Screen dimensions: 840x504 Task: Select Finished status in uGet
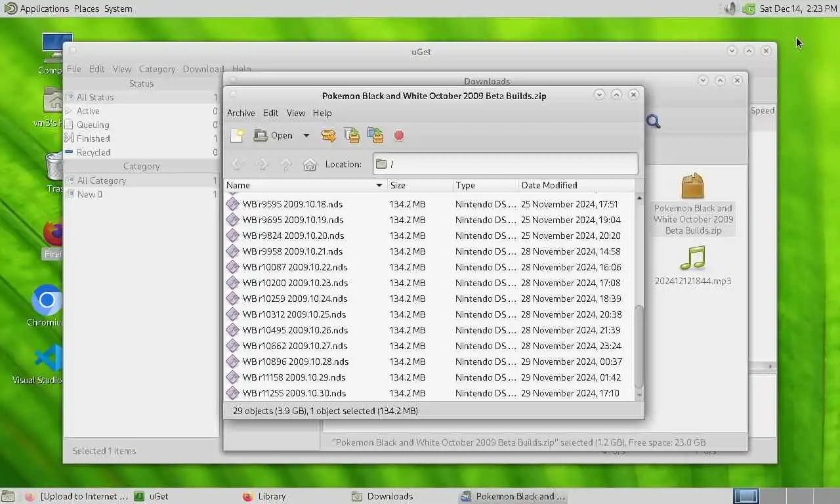coord(141,138)
